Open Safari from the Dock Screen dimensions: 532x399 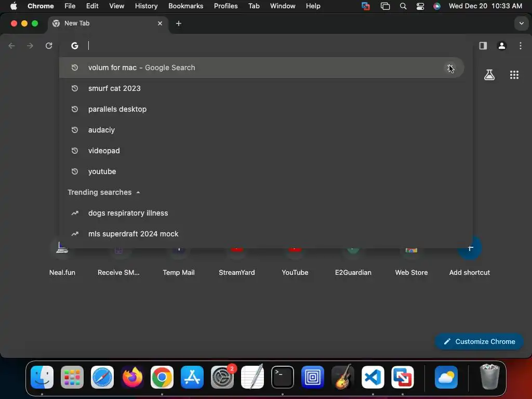pos(102,377)
